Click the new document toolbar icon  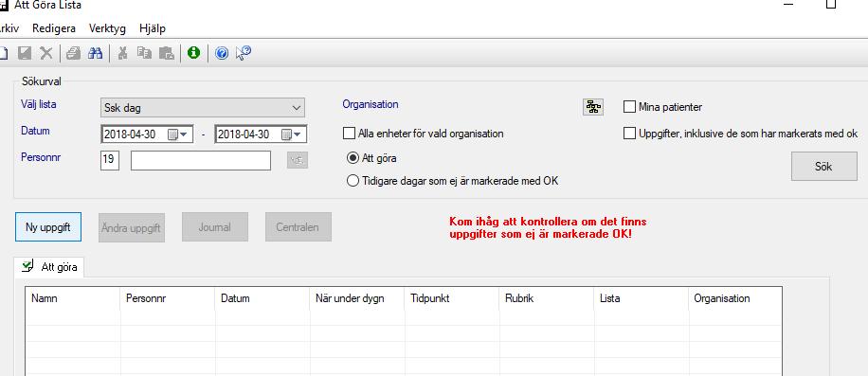pyautogui.click(x=3, y=53)
